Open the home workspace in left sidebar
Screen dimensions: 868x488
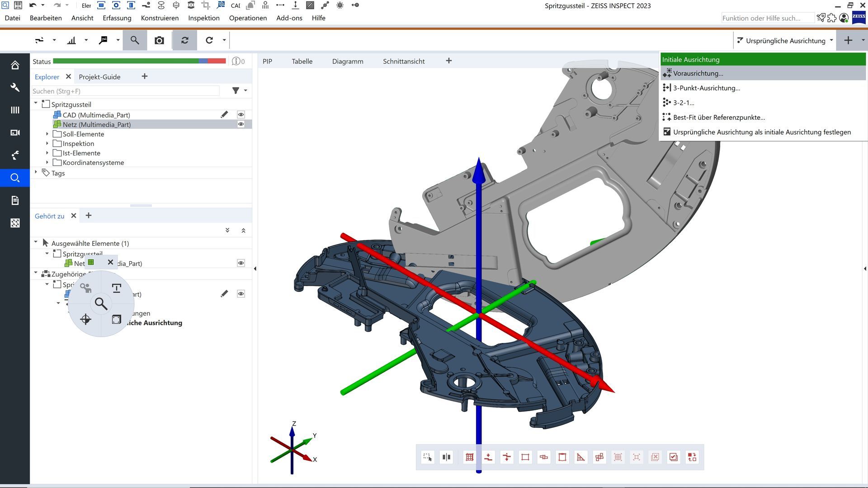coord(15,65)
